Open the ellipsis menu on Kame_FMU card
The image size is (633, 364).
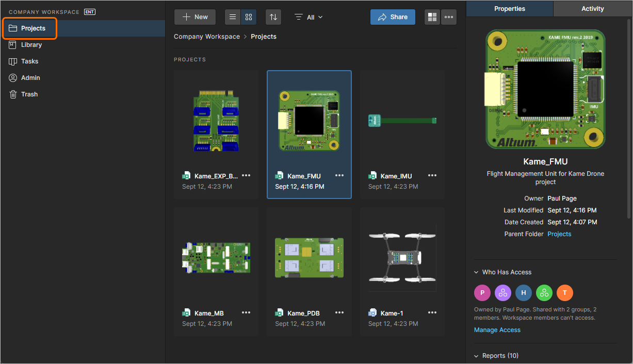click(339, 175)
